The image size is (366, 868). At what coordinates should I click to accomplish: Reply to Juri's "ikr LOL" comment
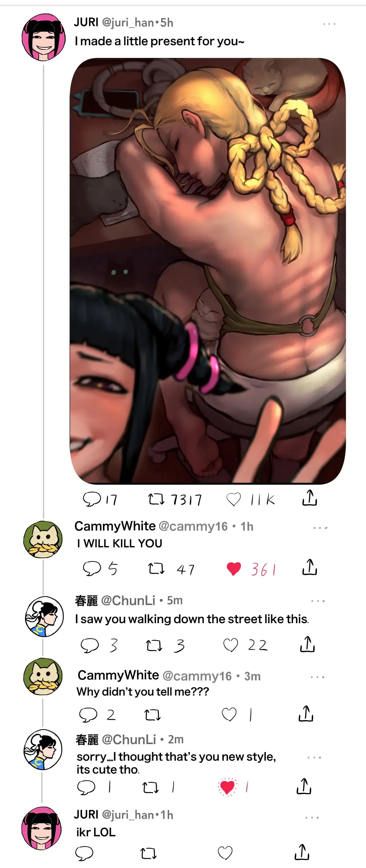84,853
